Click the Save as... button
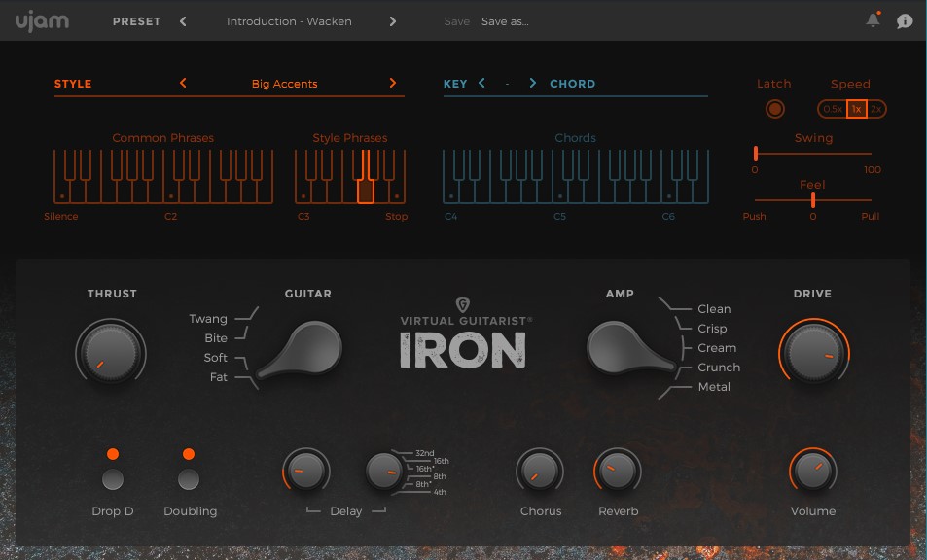This screenshot has width=927, height=560. tap(505, 21)
